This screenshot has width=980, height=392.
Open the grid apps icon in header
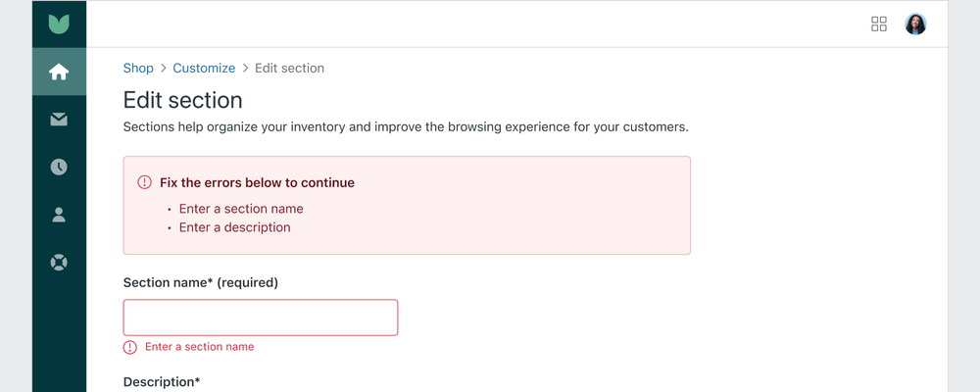pyautogui.click(x=879, y=24)
